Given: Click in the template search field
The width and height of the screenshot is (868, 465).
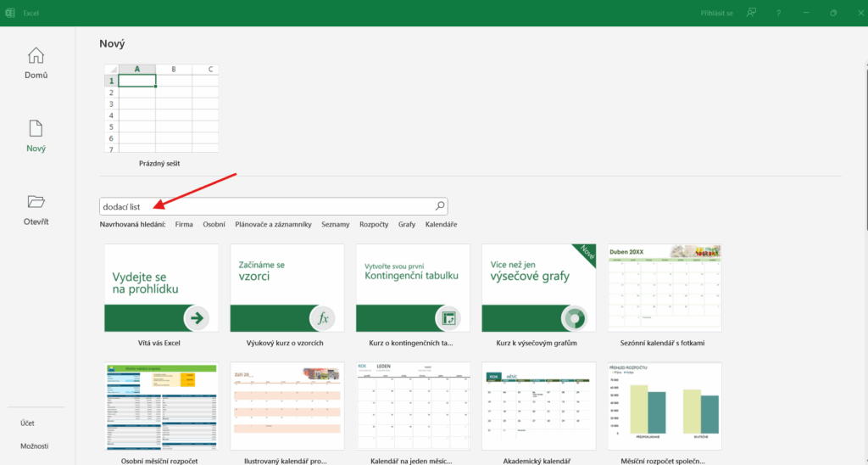Looking at the screenshot, I should pos(271,206).
